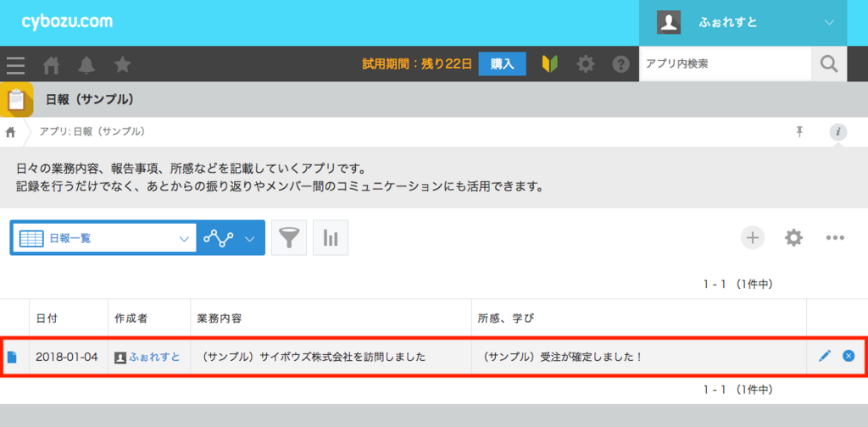Click the user avatar icon in header
This screenshot has height=427, width=868.
point(669,23)
